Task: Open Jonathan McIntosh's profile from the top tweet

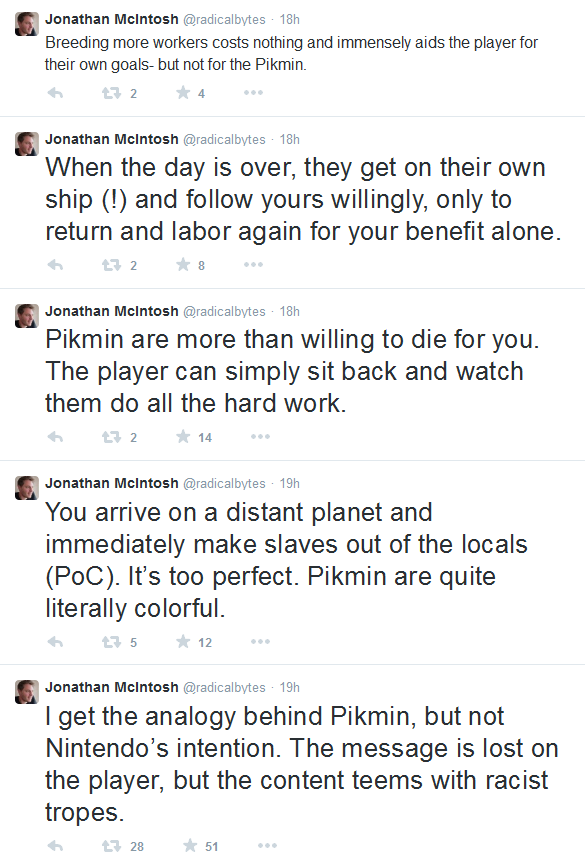Action: (112, 19)
